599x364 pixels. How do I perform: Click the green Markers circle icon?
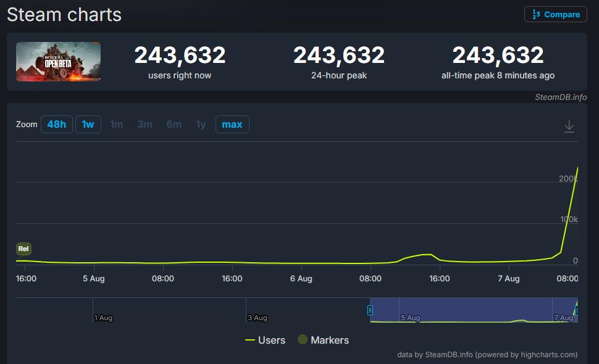click(303, 340)
